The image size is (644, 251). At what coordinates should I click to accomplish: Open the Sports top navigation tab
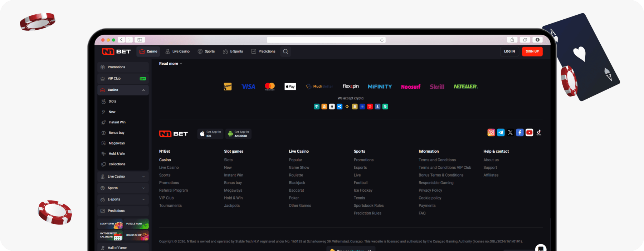206,51
